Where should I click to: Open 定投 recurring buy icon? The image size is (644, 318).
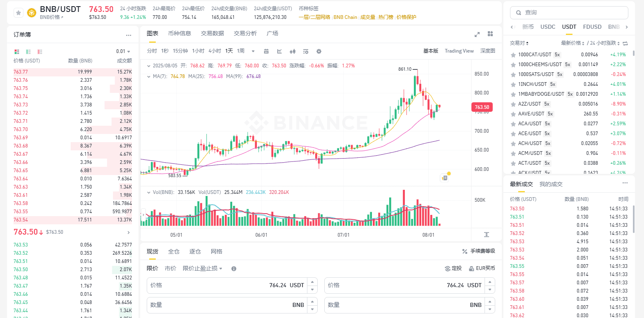[448, 268]
